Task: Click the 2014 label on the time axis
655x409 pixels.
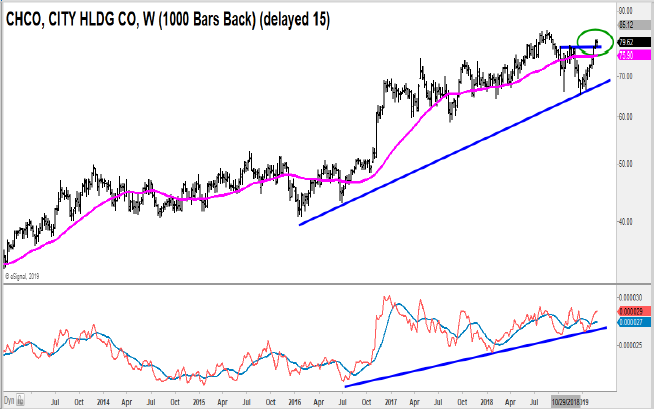Action: (x=105, y=401)
